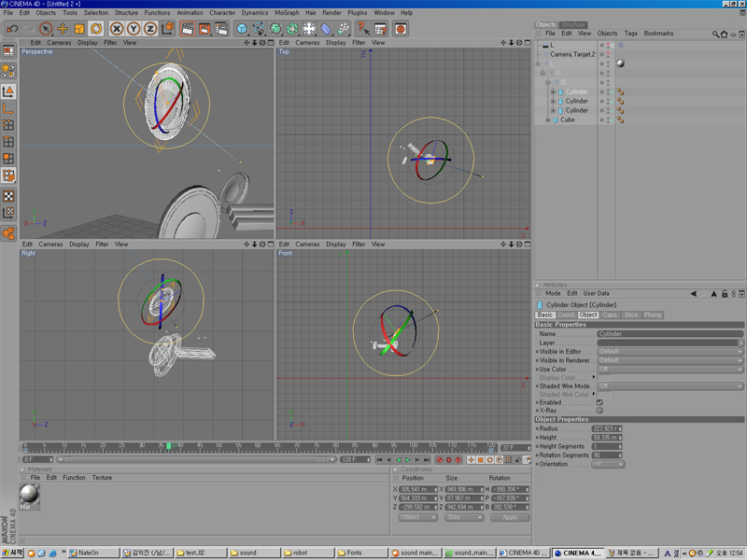Screen dimensions: 747x560
Task: Open the Size mode dropdown in Coordinates
Action: point(463,518)
